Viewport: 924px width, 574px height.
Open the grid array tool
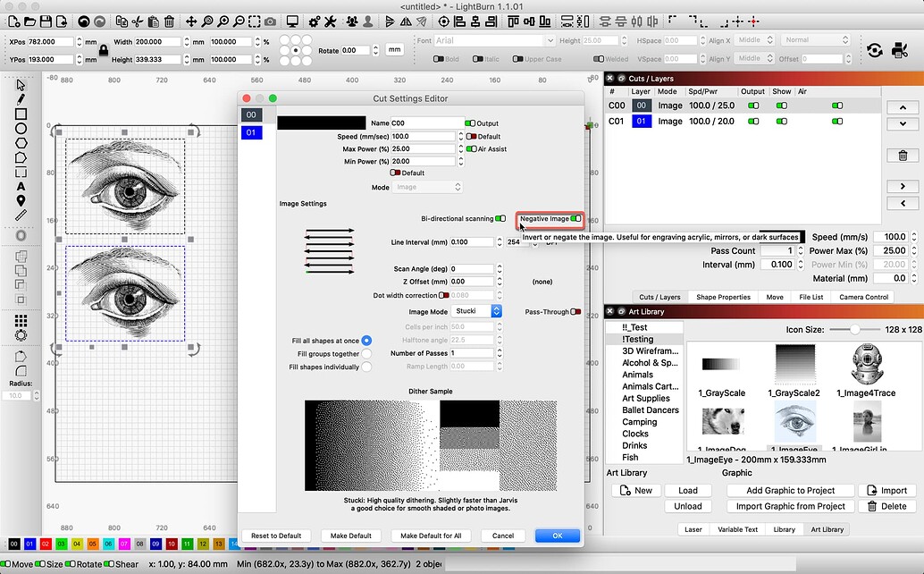(x=21, y=321)
